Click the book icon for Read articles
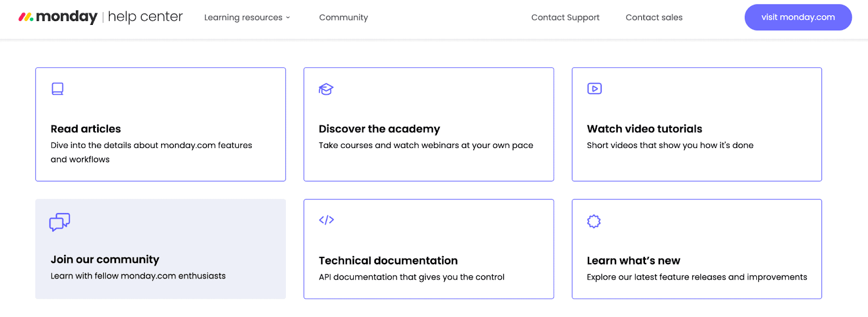The width and height of the screenshot is (868, 317). point(58,89)
